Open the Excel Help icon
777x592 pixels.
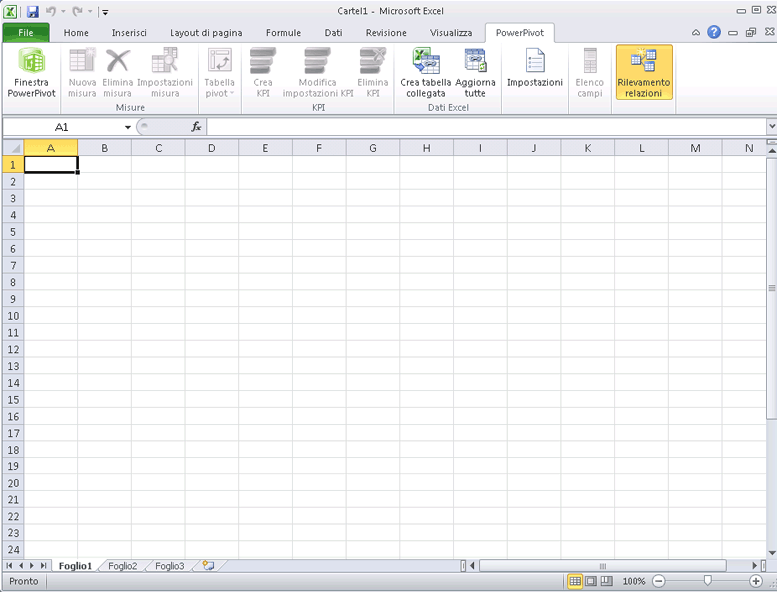point(714,32)
